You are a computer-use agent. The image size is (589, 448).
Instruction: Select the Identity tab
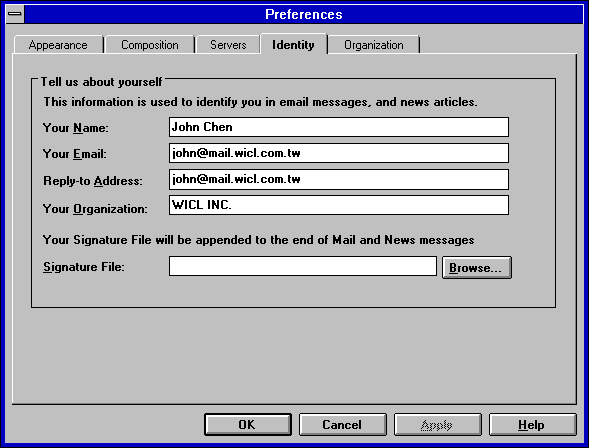pos(293,44)
